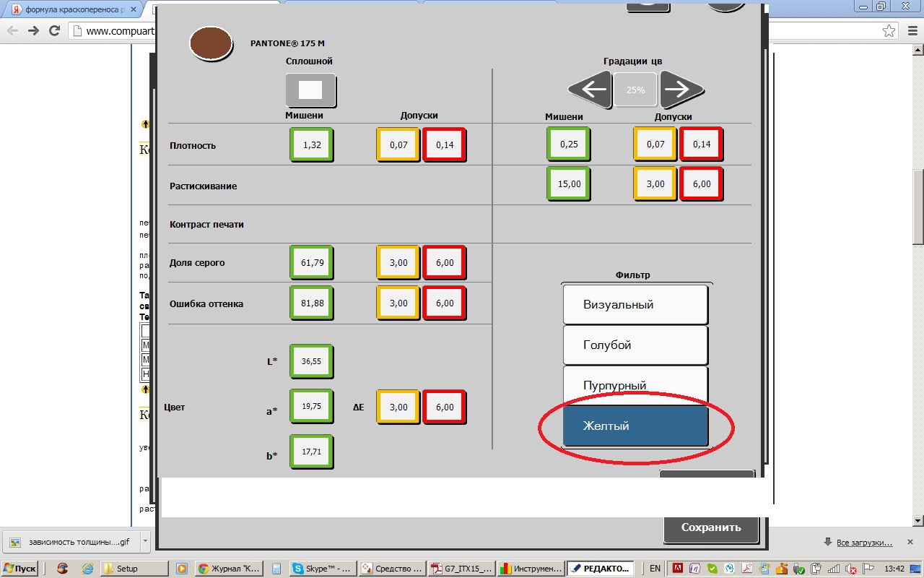The width and height of the screenshot is (924, 578).
Task: Select the Сплошной solid patch button
Action: (310, 90)
